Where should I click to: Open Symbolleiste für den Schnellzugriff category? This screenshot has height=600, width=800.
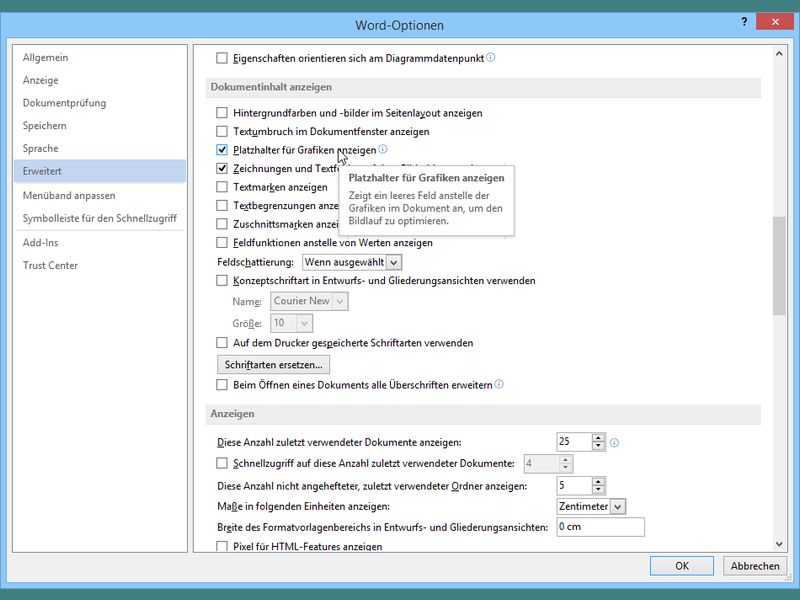point(99,218)
